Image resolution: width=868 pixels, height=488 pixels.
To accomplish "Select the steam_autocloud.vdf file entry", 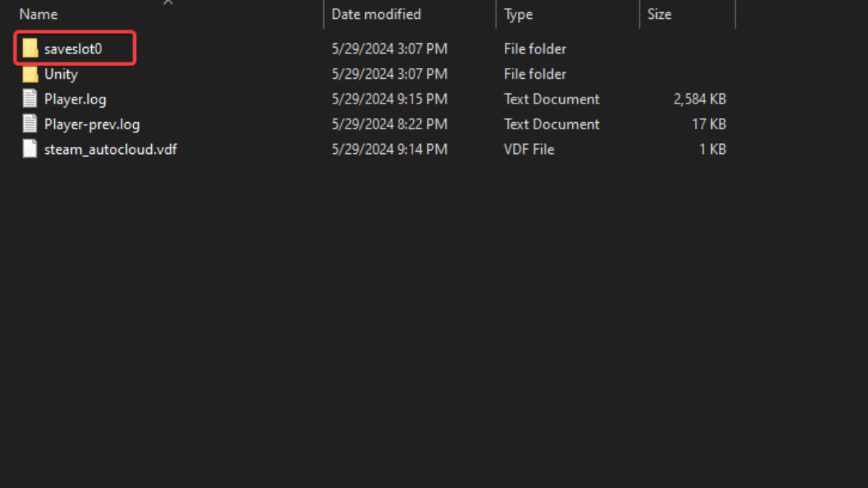I will [110, 150].
